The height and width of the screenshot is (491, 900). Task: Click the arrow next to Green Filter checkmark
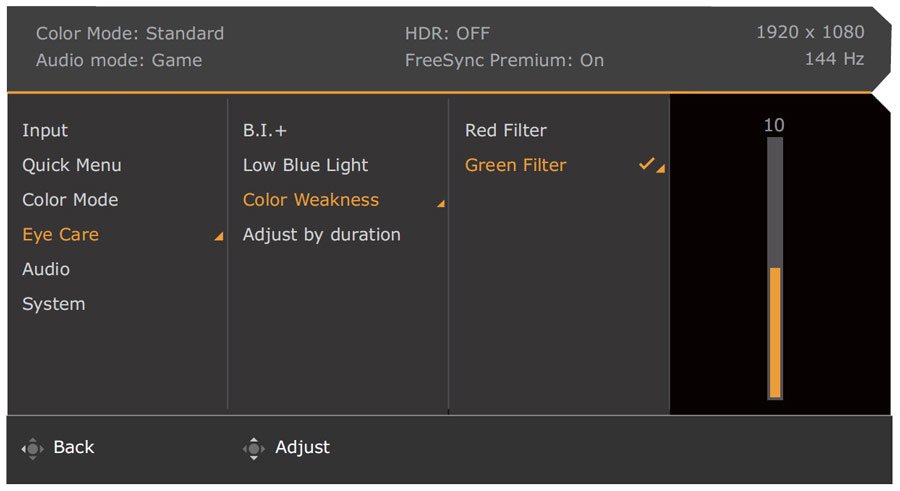coord(661,169)
